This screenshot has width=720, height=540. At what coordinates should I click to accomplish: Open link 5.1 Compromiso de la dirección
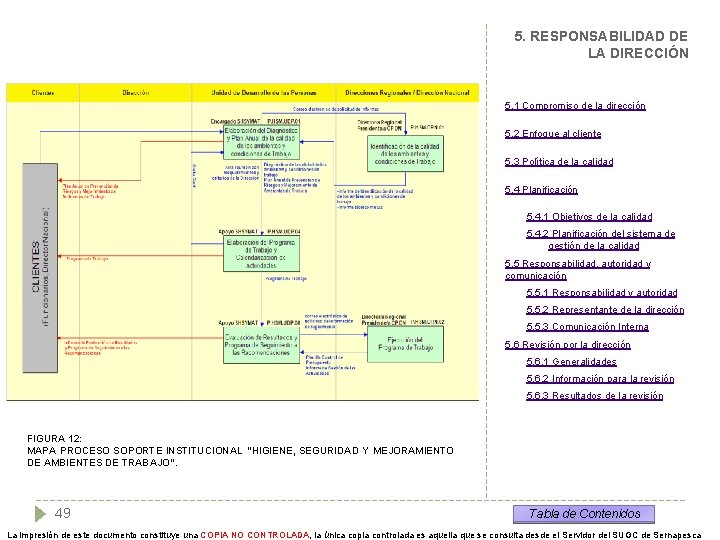[x=575, y=106]
